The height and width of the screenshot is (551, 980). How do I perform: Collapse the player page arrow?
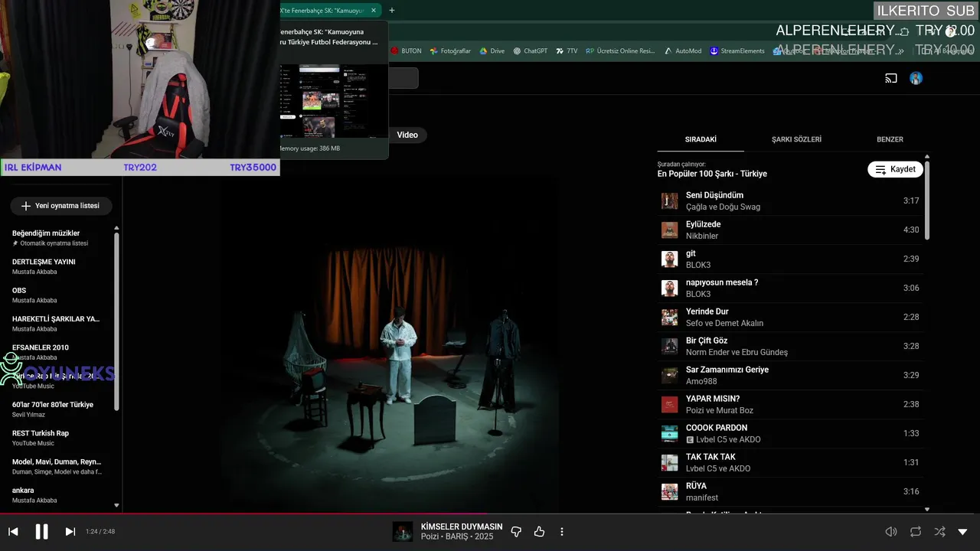click(963, 531)
